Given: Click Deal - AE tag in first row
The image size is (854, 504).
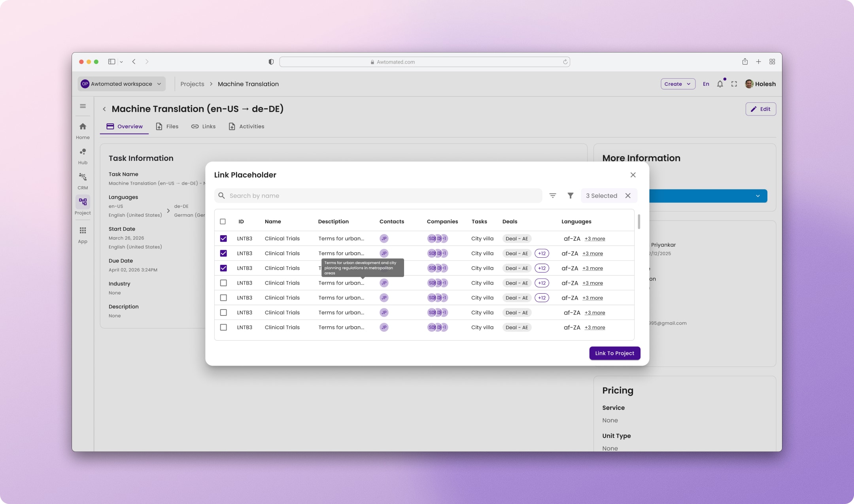Looking at the screenshot, I should click(517, 238).
